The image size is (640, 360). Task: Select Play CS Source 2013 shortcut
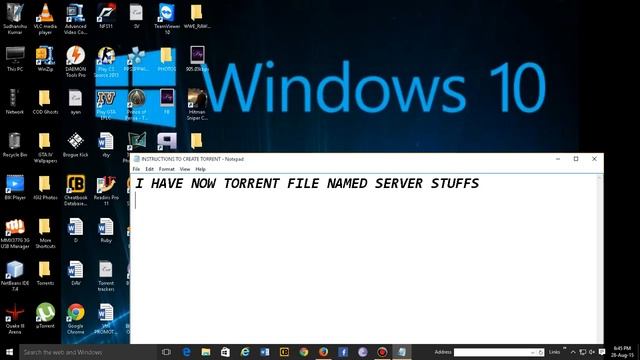[106, 62]
